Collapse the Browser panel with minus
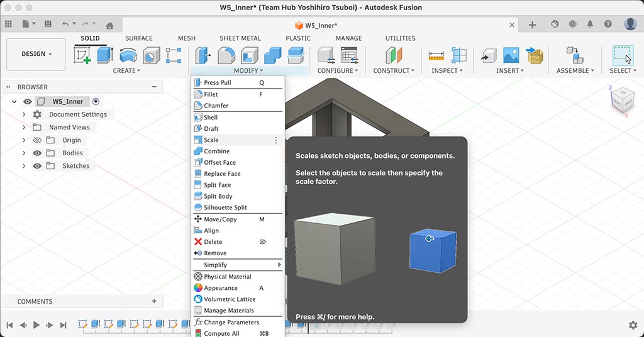Screen dimensions: 644x337 [154, 87]
